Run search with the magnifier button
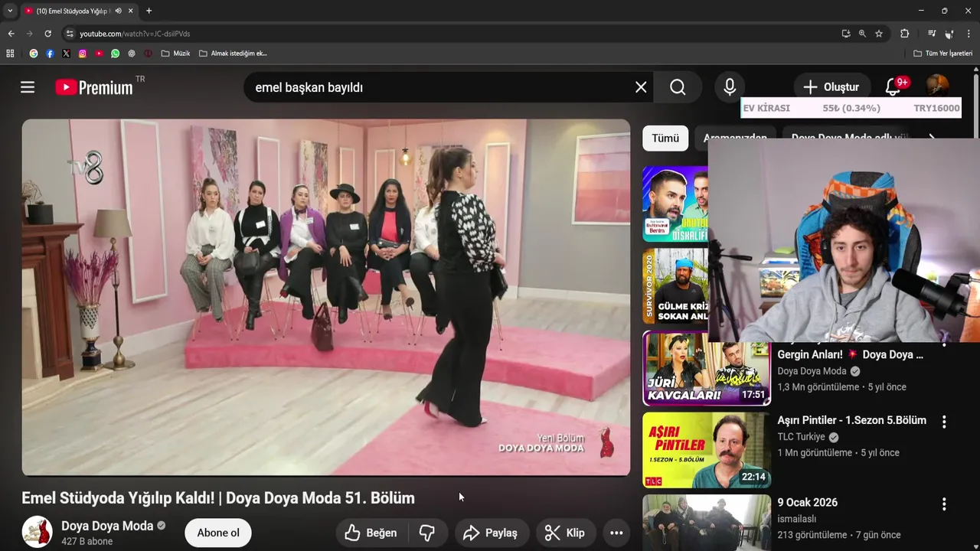This screenshot has height=551, width=980. point(678,87)
